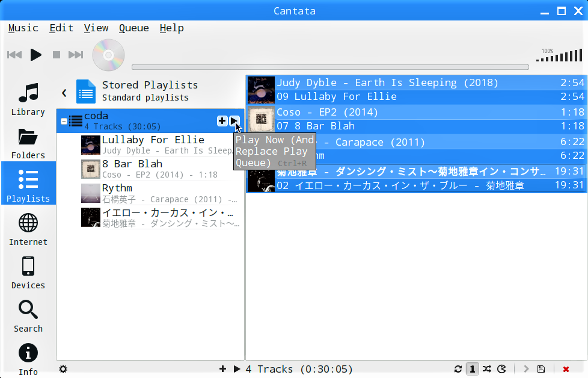Click the grey chevron beside the save icon
Image resolution: width=588 pixels, height=378 pixels.
point(526,369)
